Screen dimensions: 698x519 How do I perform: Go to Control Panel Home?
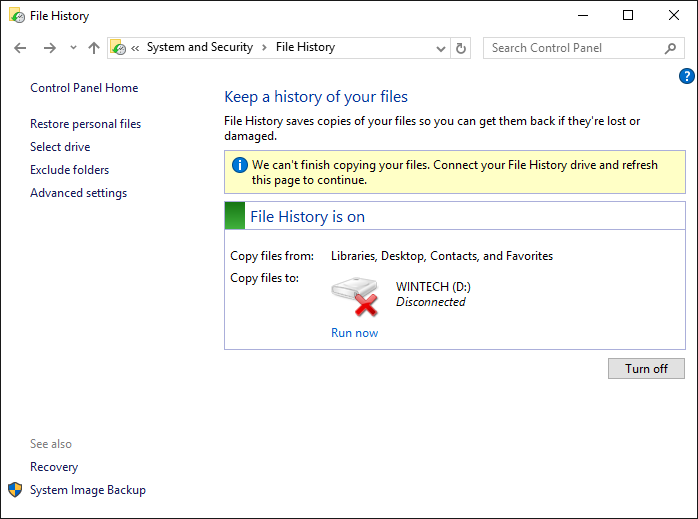[84, 88]
